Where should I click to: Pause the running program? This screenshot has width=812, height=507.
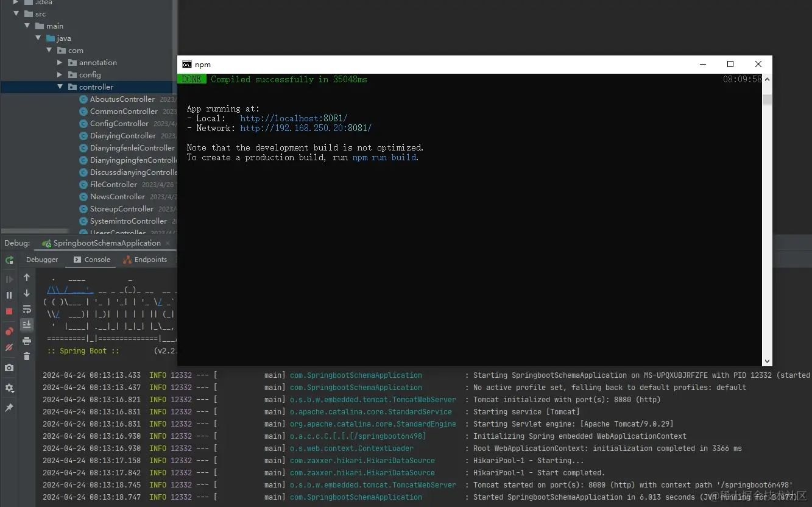(9, 295)
